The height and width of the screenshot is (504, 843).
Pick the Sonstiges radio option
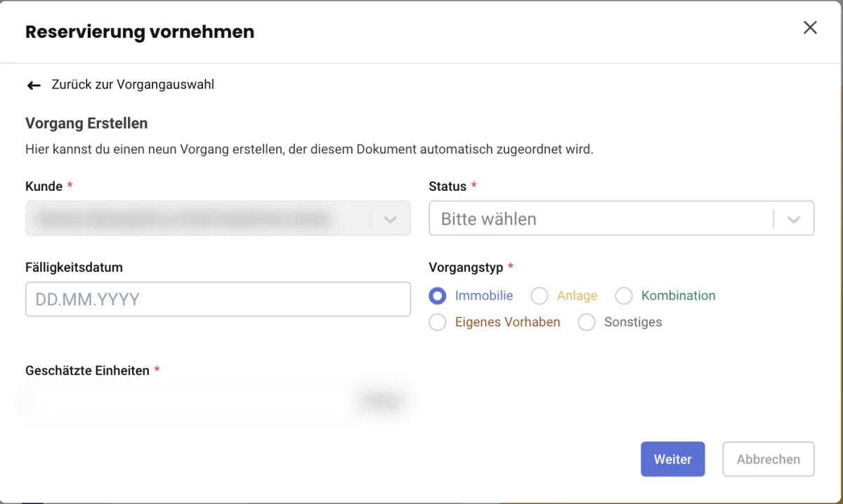(587, 322)
